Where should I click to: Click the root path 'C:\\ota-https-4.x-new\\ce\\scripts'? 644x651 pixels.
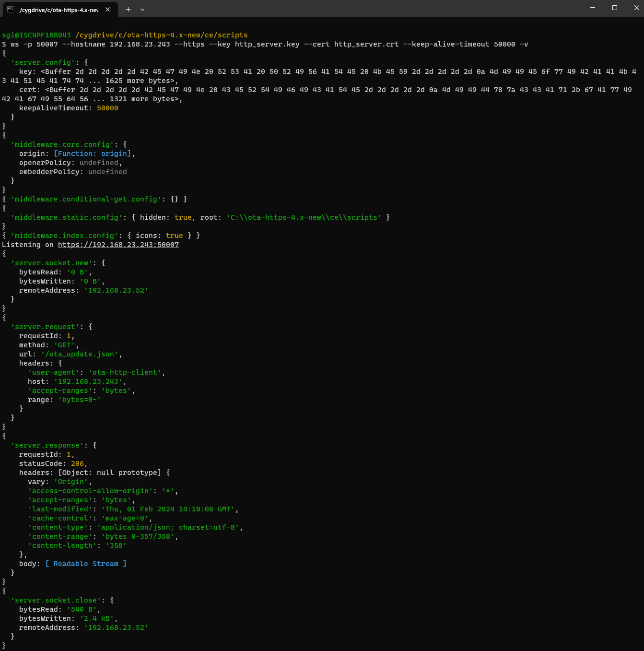pyautogui.click(x=304, y=217)
